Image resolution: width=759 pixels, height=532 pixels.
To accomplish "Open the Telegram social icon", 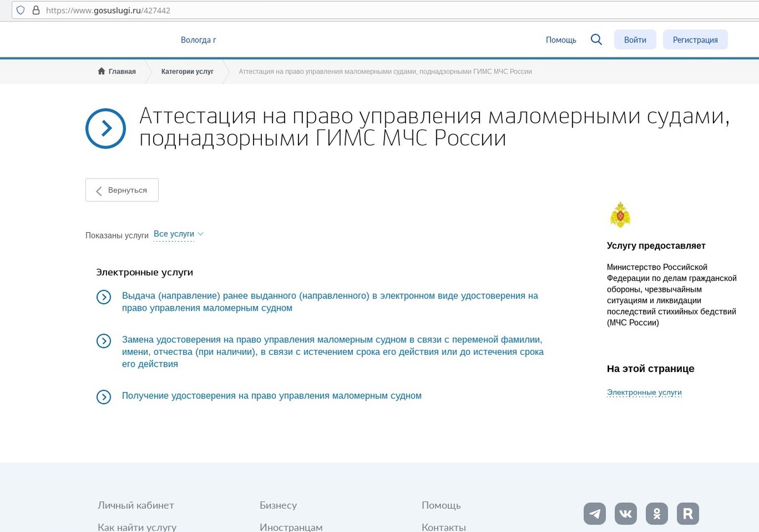I will (595, 514).
